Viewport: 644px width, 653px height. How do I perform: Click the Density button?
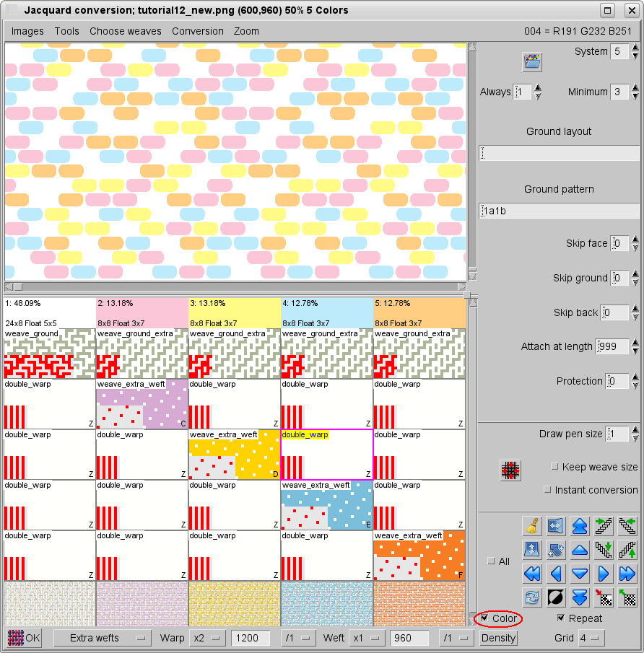point(498,638)
